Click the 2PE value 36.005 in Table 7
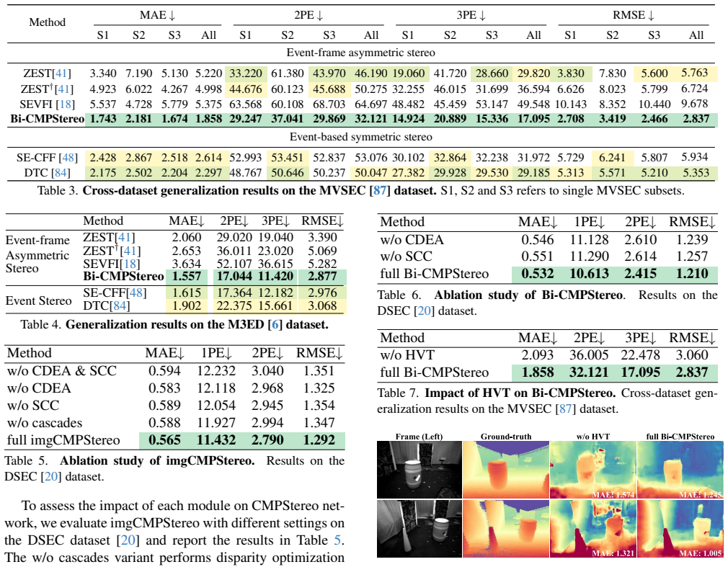The height and width of the screenshot is (567, 728). [x=589, y=355]
